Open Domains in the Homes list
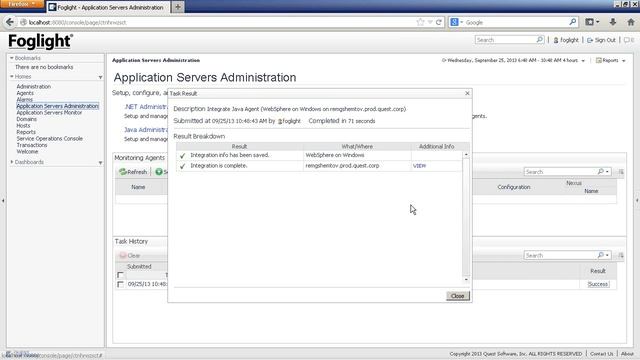Screen dimensions: 640x360 click(x=27, y=119)
